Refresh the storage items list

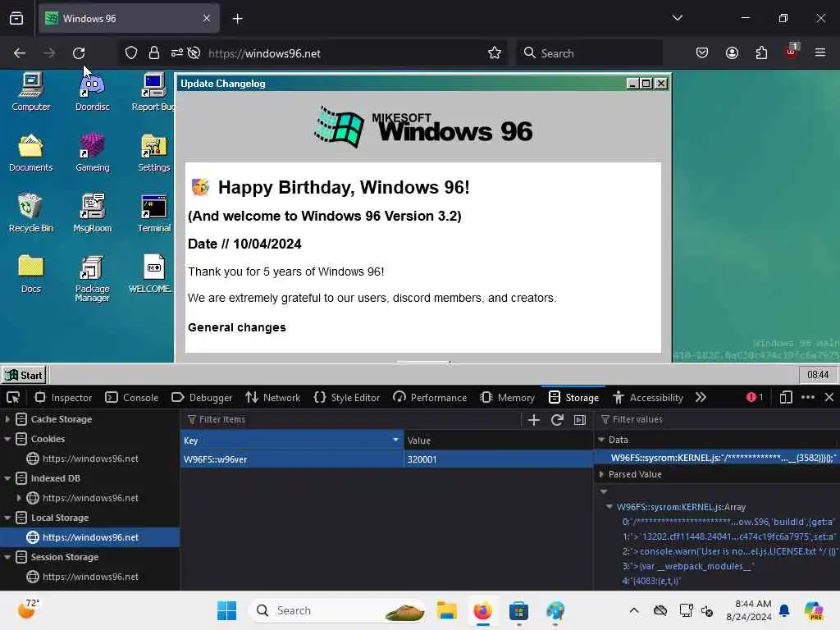pos(557,420)
